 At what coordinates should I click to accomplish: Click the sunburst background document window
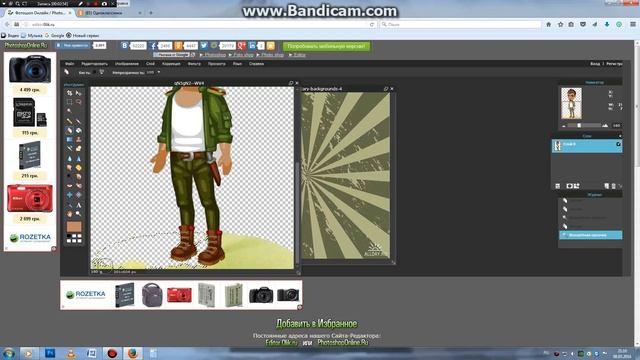(x=346, y=176)
